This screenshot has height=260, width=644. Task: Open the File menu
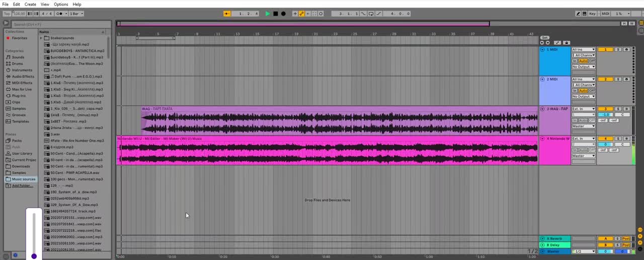5,4
